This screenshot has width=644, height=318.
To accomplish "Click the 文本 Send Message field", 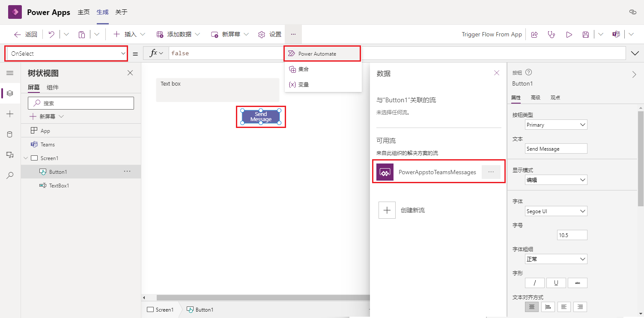I will click(556, 149).
